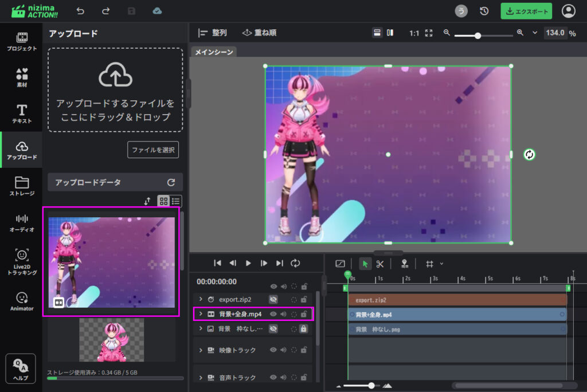Select the scissors cut tool
The width and height of the screenshot is (587, 392).
[x=379, y=264]
